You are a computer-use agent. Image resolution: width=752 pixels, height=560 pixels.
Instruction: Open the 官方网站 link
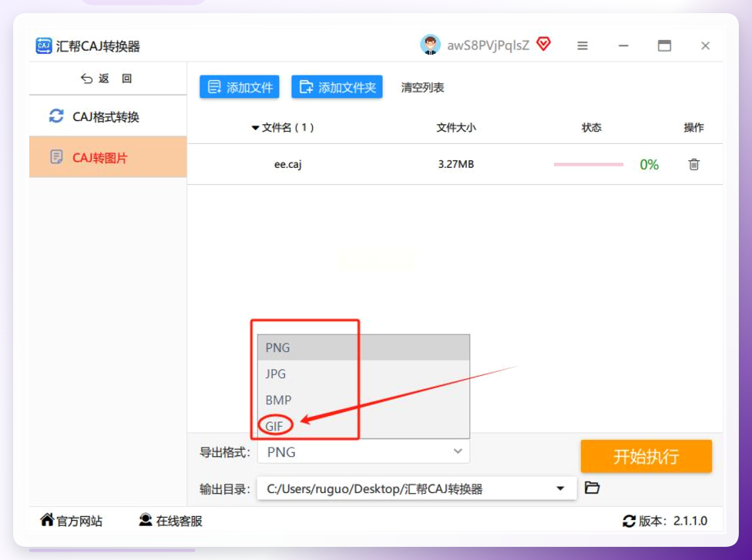coord(72,521)
